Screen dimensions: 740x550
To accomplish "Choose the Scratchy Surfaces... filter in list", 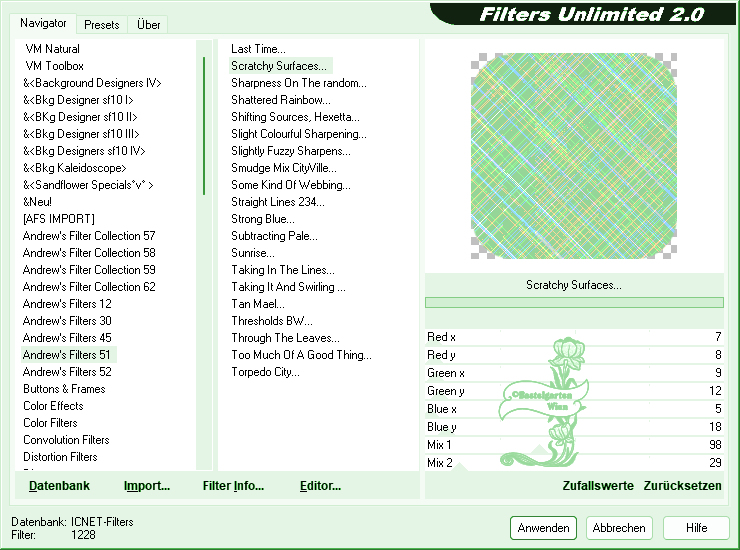I will point(279,66).
